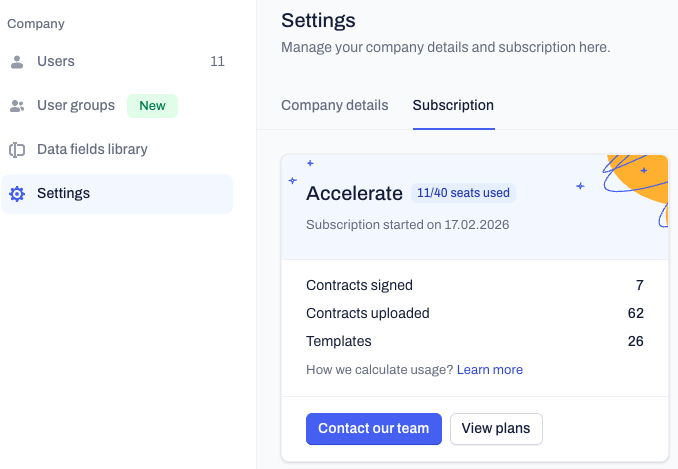The image size is (678, 469).
Task: Click the Settings gear icon
Action: (17, 194)
